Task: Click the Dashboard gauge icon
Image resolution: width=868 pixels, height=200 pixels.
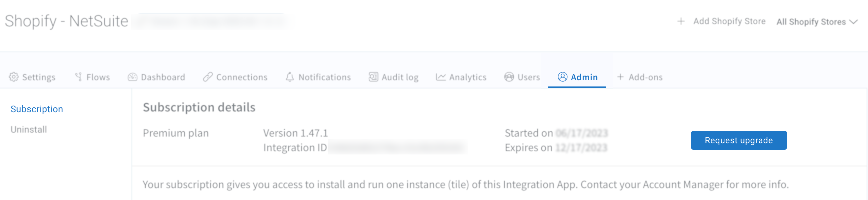Action: [x=132, y=77]
